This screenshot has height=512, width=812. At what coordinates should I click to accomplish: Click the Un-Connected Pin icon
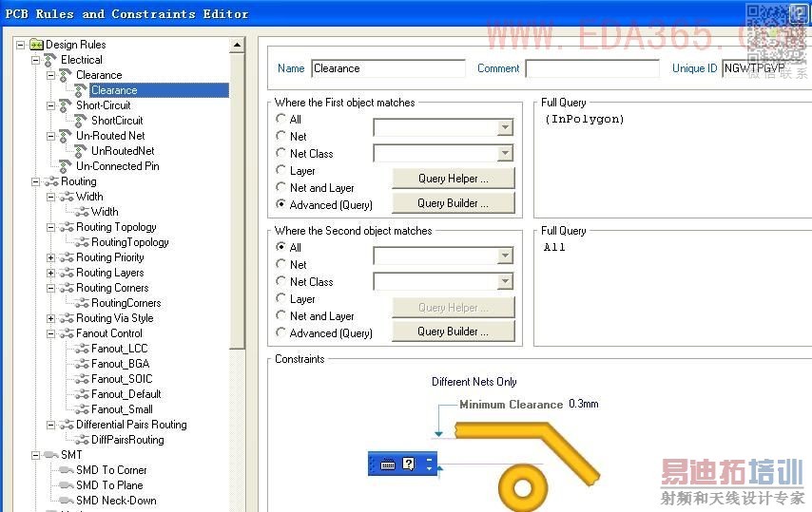[x=66, y=166]
